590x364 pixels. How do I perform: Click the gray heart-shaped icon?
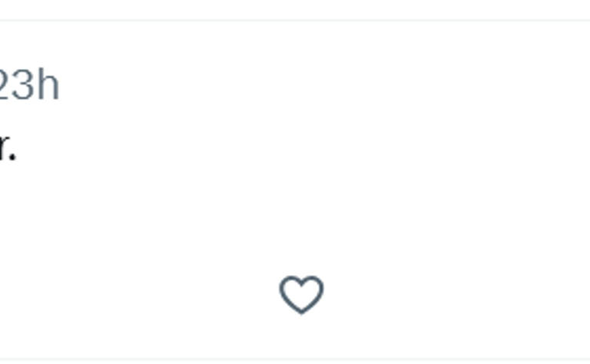[x=301, y=295]
